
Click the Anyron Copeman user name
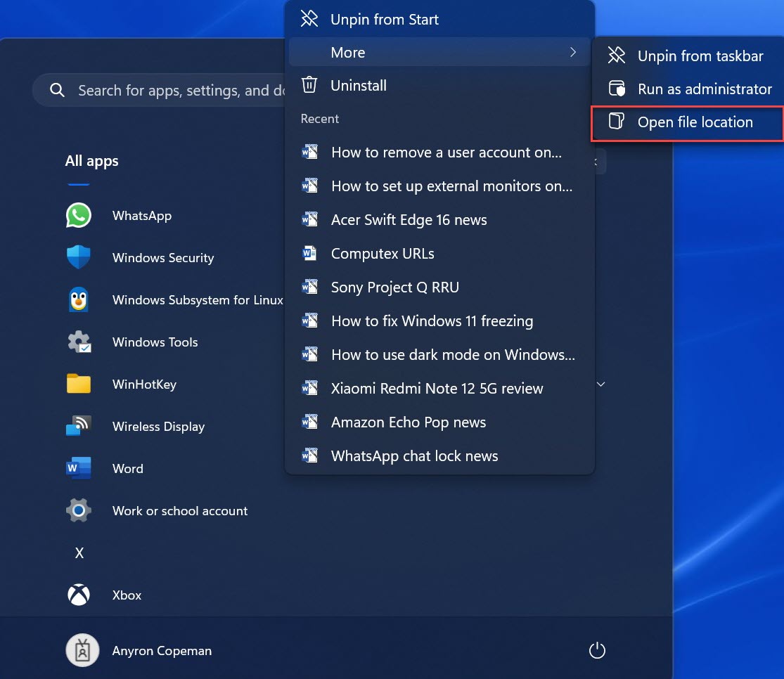(162, 650)
